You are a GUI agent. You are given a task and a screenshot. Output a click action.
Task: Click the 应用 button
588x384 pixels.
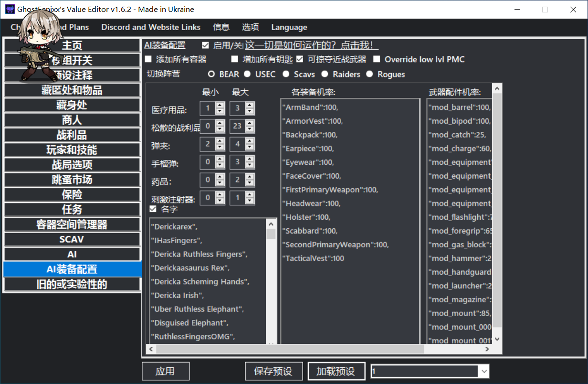pyautogui.click(x=165, y=371)
